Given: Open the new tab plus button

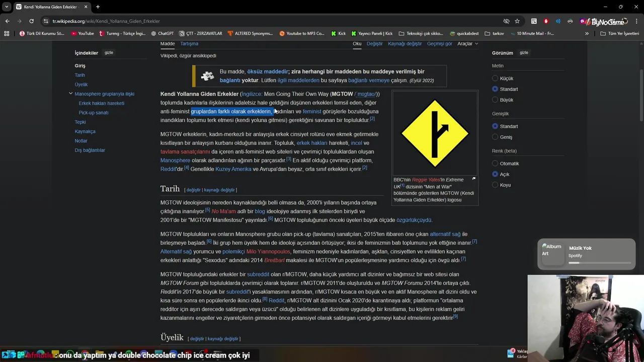Looking at the screenshot, I should (x=98, y=7).
